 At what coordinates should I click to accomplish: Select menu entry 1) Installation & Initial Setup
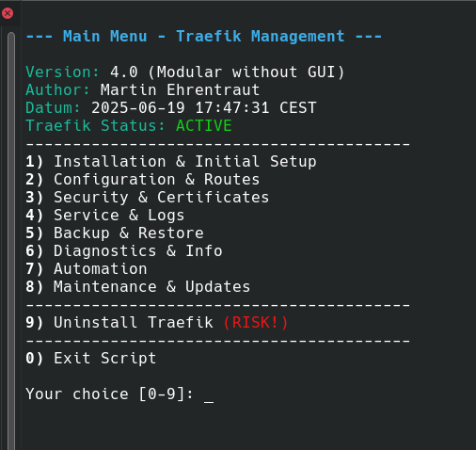(171, 162)
